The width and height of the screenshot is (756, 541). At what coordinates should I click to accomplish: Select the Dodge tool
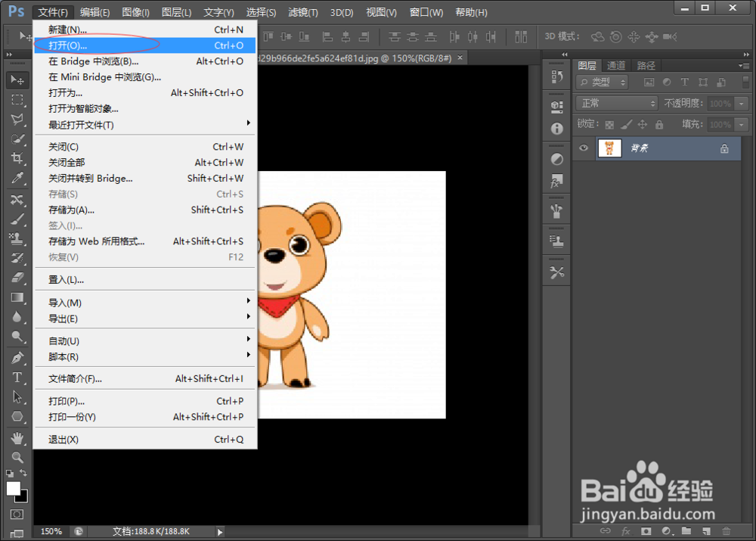(x=17, y=336)
